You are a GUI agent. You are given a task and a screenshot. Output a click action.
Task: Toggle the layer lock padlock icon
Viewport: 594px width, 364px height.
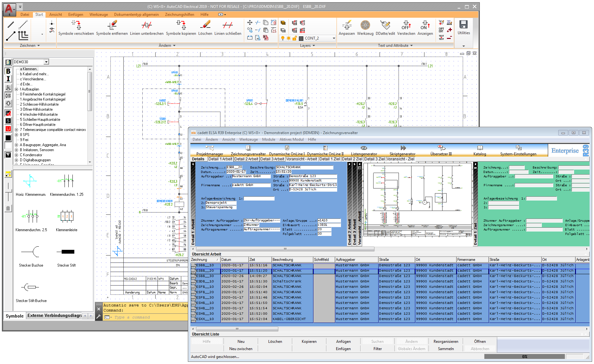coord(294,38)
